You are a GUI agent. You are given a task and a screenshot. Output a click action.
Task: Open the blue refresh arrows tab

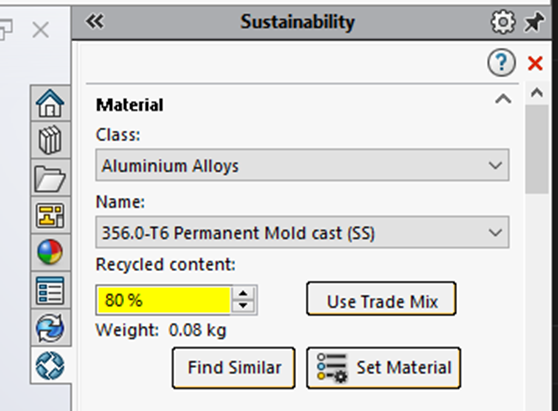point(50,328)
